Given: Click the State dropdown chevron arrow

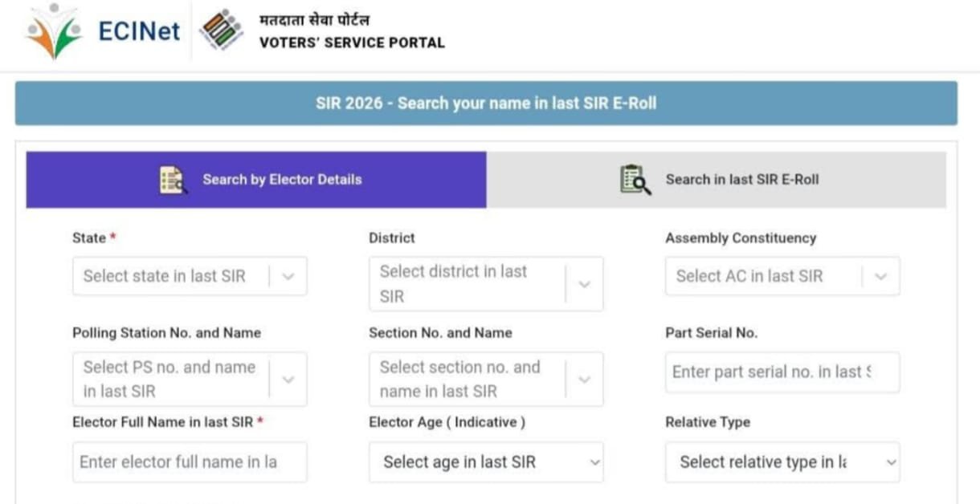Looking at the screenshot, I should [x=288, y=277].
